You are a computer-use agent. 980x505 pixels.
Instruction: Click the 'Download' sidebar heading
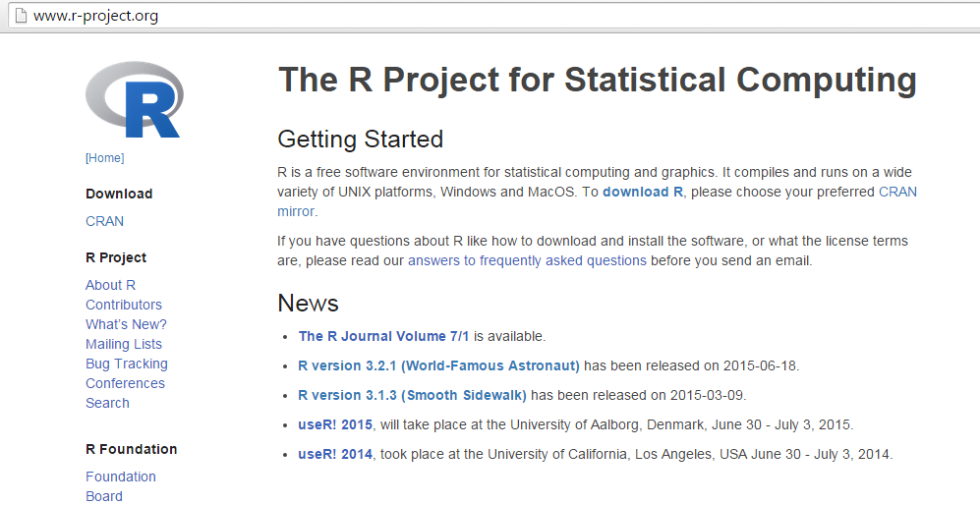coord(119,194)
